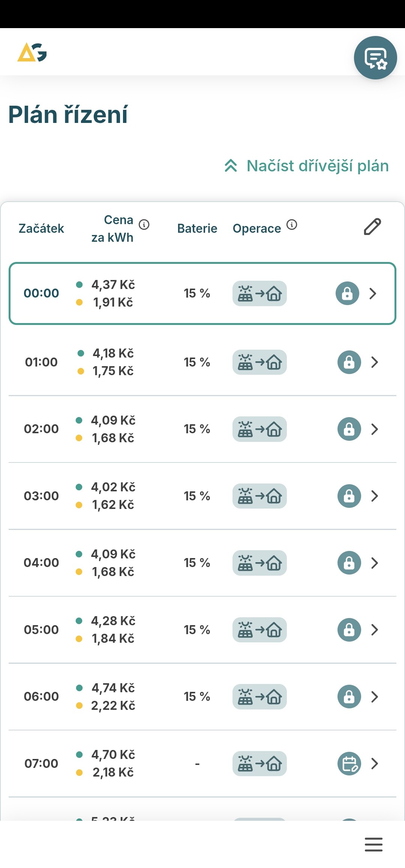Viewport: 405px width, 868px height.
Task: Click the double-chevron load earlier icon
Action: [231, 166]
